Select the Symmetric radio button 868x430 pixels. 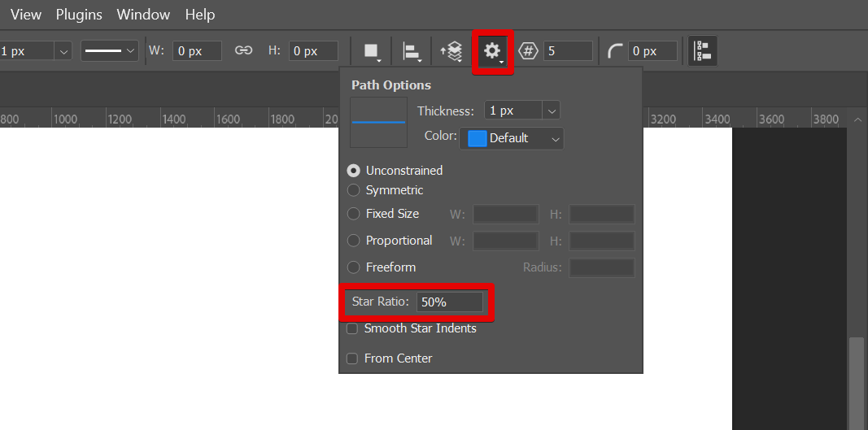click(354, 190)
